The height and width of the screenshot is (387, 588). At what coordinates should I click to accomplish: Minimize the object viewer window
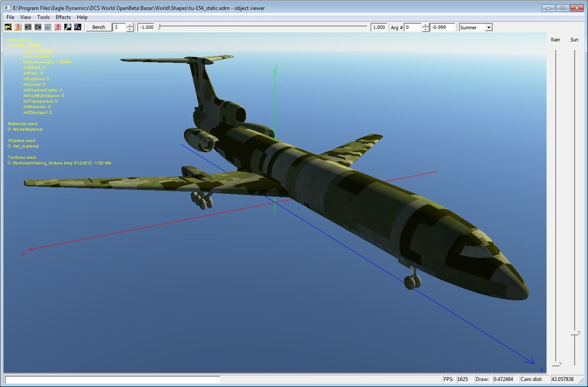[x=548, y=8]
